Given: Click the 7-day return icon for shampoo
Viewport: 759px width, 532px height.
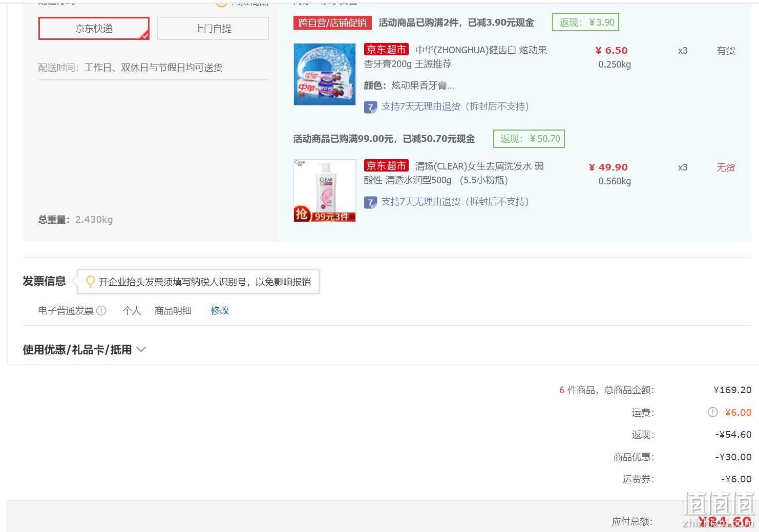Looking at the screenshot, I should tap(370, 202).
